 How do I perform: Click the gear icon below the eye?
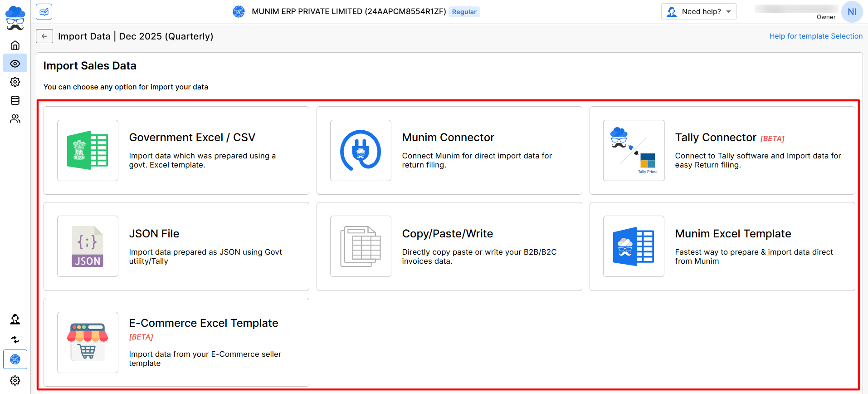15,82
